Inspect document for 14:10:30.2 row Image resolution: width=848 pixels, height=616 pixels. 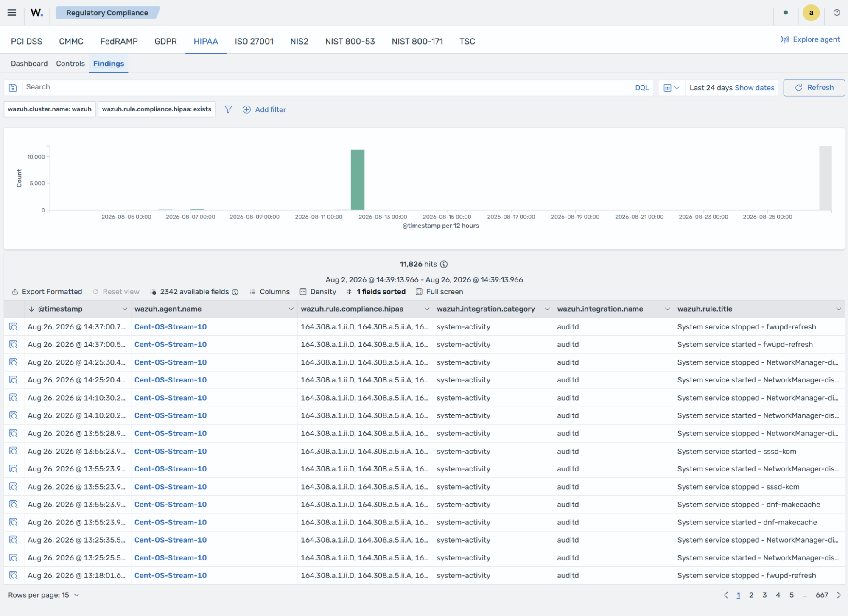[14, 398]
